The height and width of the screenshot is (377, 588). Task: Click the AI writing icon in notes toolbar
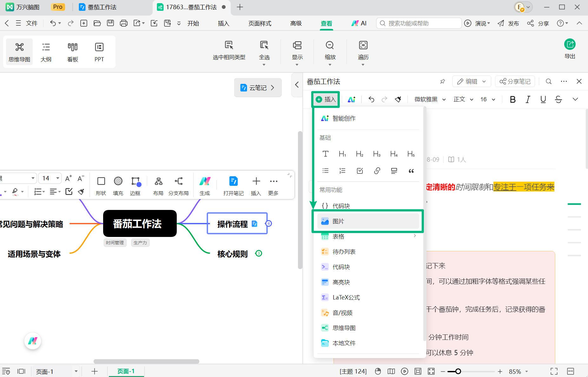click(351, 99)
